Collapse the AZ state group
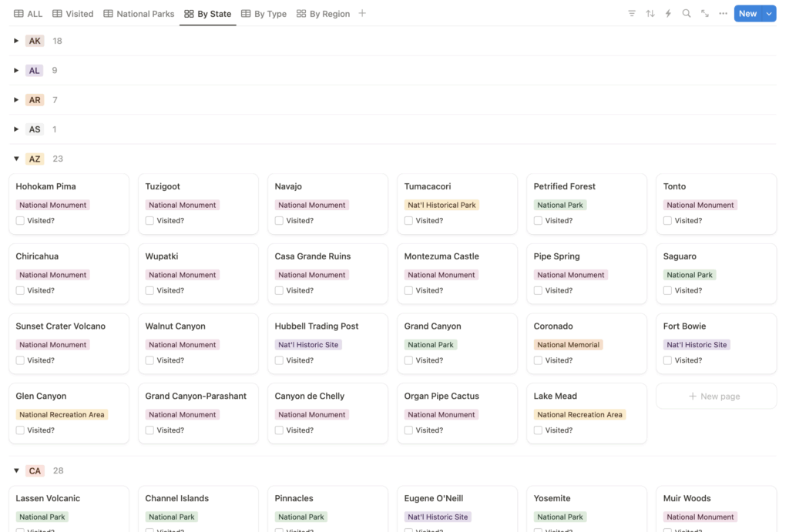The image size is (789, 532). pyautogui.click(x=16, y=158)
